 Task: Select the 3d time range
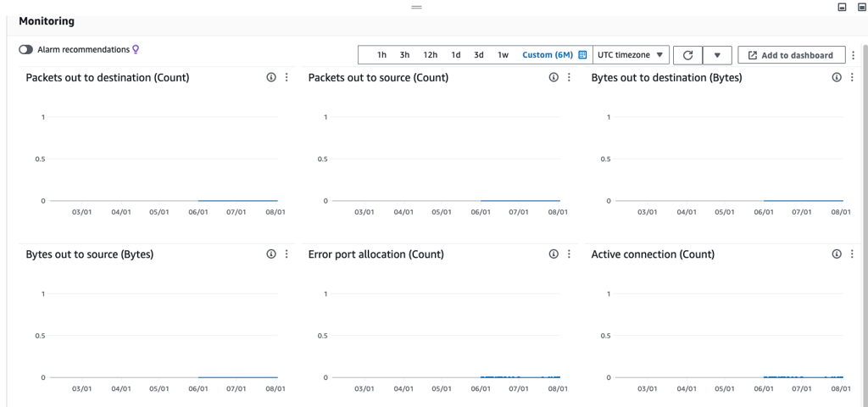[479, 55]
